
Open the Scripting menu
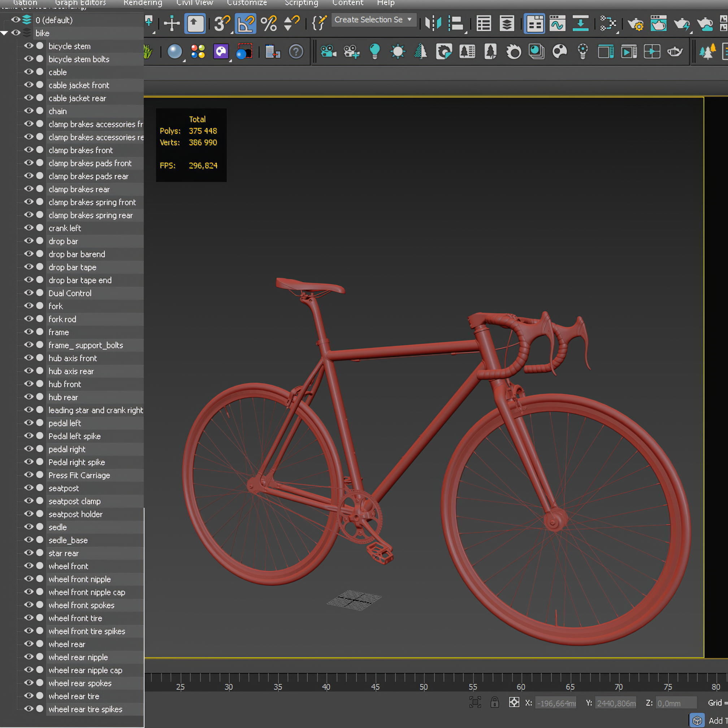pyautogui.click(x=302, y=3)
